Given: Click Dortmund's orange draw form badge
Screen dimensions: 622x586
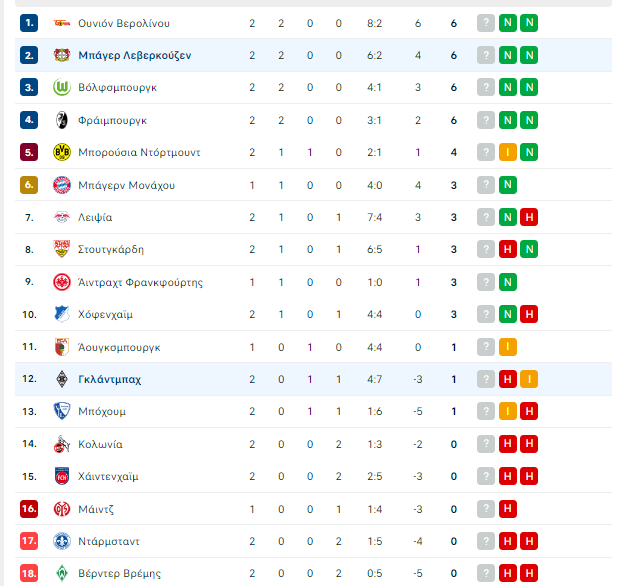Looking at the screenshot, I should [508, 152].
